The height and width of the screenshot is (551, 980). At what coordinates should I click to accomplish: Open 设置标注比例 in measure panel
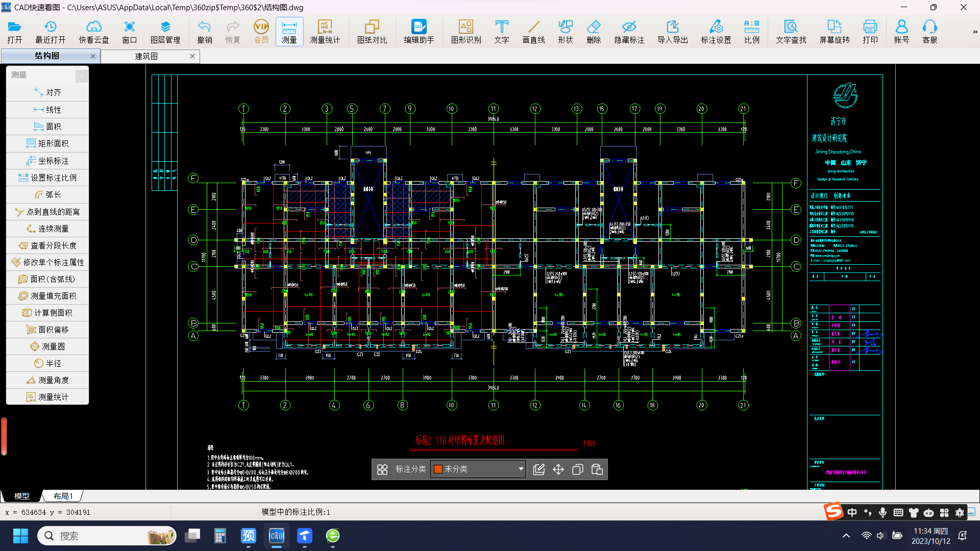pos(47,178)
